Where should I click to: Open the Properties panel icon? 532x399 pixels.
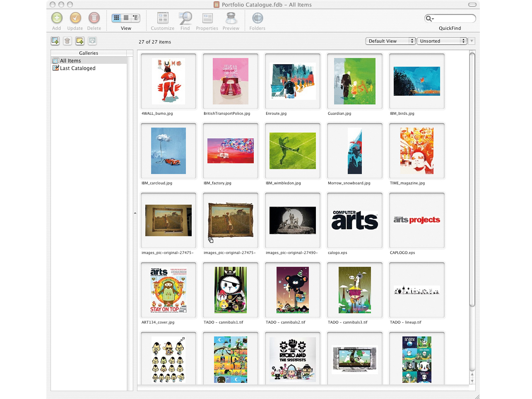[x=207, y=18]
